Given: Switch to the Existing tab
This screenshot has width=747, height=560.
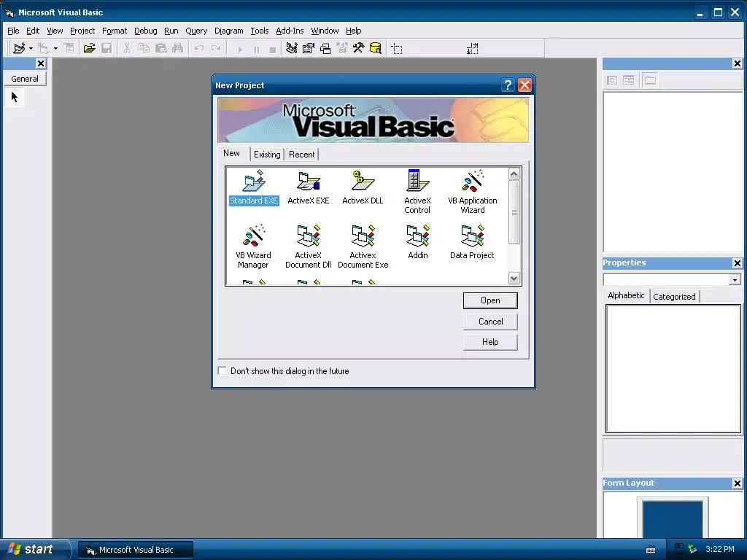Looking at the screenshot, I should pyautogui.click(x=267, y=155).
